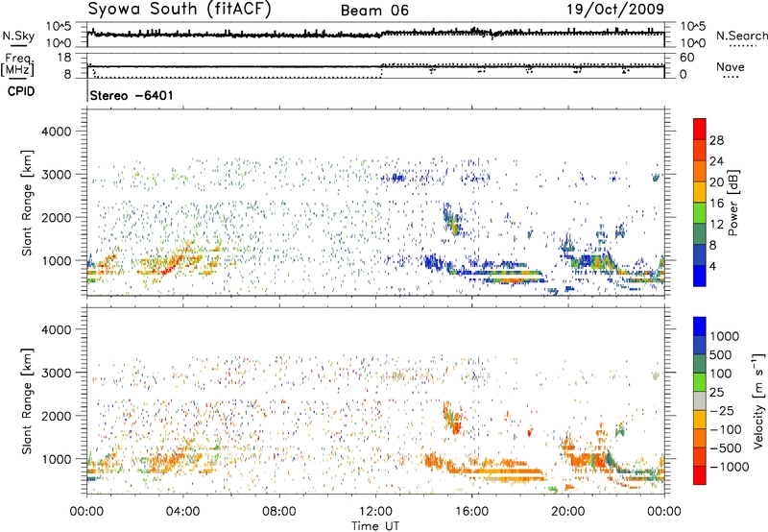768x532 pixels.
Task: Click the gray band of the Velocity colorbar
Action: (700, 400)
